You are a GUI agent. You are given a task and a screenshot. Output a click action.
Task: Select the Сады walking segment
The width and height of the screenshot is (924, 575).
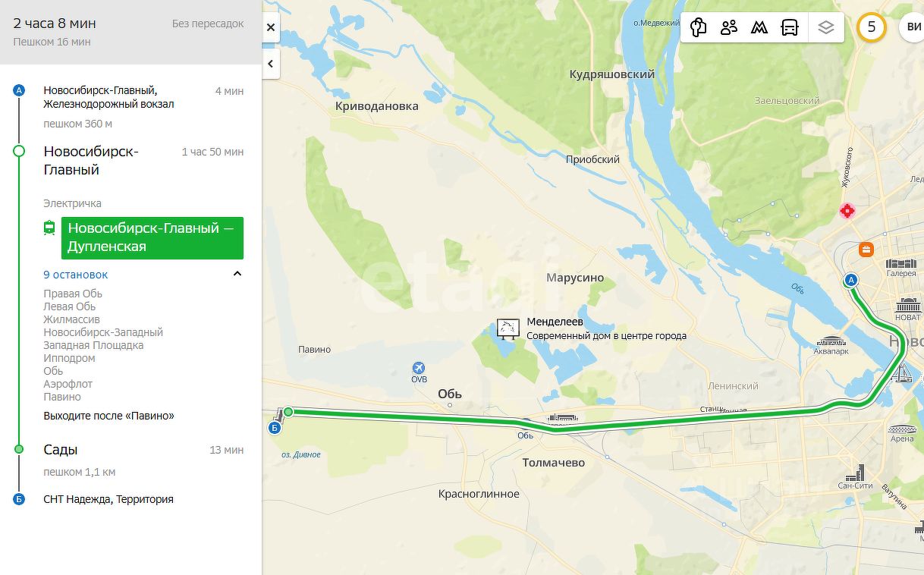(61, 450)
